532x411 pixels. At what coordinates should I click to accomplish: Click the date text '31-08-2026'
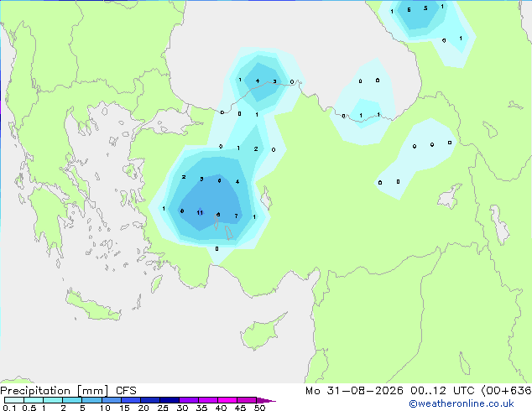pyautogui.click(x=365, y=391)
